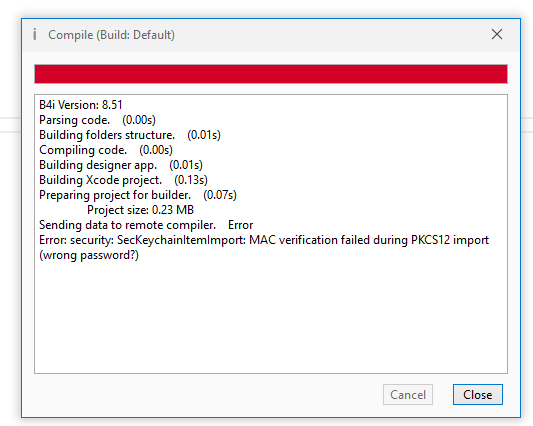Viewport: 533px width, 426px height.
Task: Click the MAC verification failed text
Action: click(309, 240)
